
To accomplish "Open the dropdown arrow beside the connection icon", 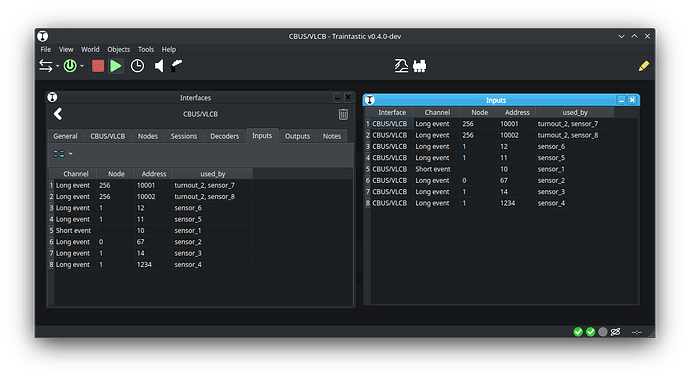I will 58,66.
